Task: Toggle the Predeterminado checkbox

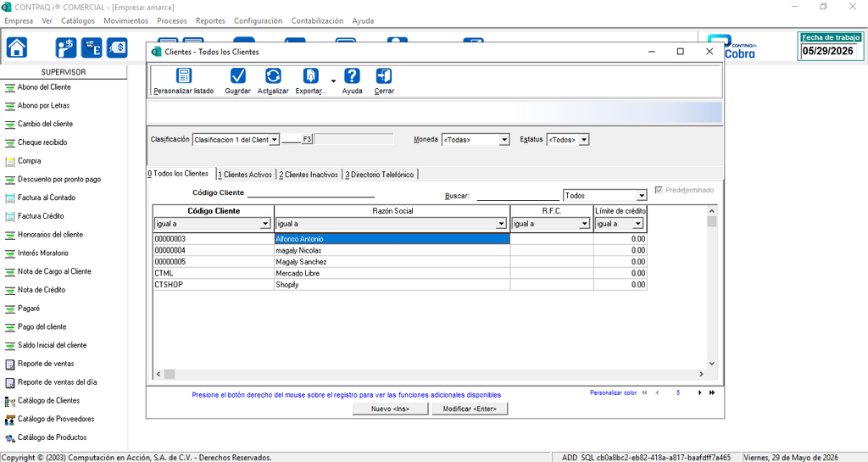Action: 659,190
